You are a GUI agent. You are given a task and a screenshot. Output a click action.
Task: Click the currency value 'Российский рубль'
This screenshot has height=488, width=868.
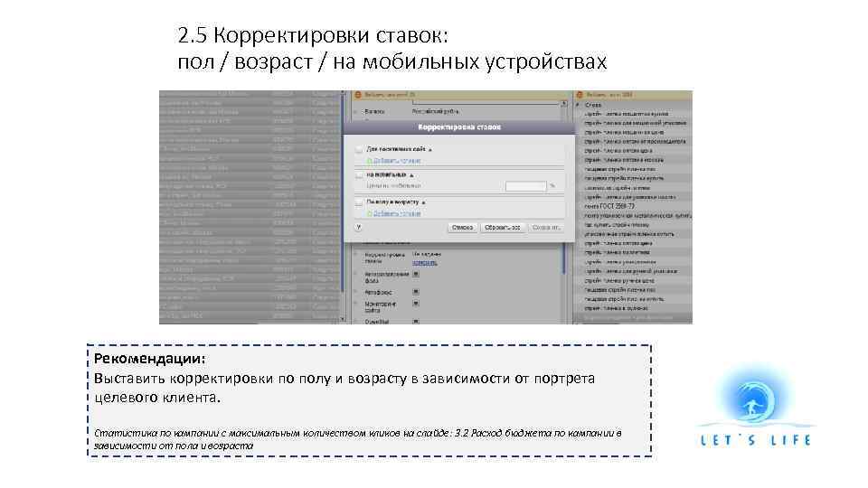[x=436, y=112]
